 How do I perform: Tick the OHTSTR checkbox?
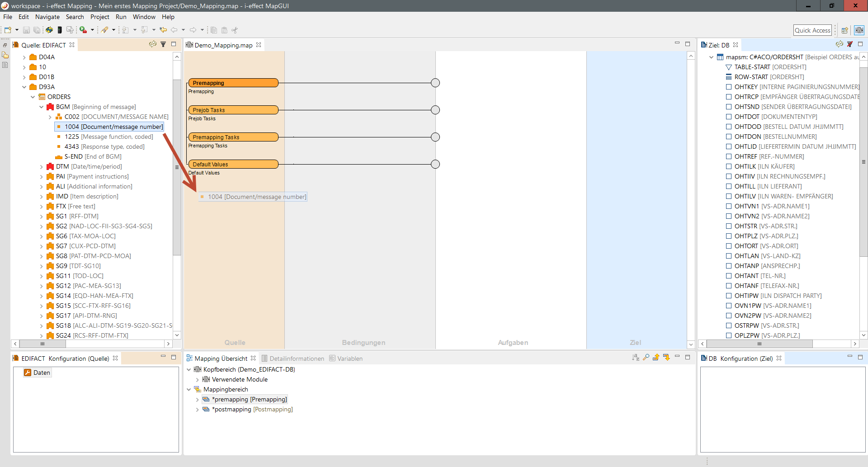point(729,226)
